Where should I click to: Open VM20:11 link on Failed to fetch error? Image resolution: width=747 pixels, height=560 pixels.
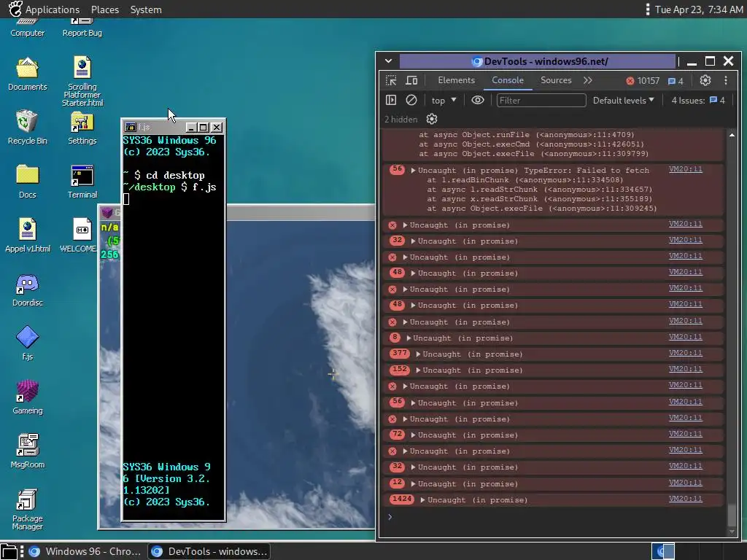pos(685,169)
